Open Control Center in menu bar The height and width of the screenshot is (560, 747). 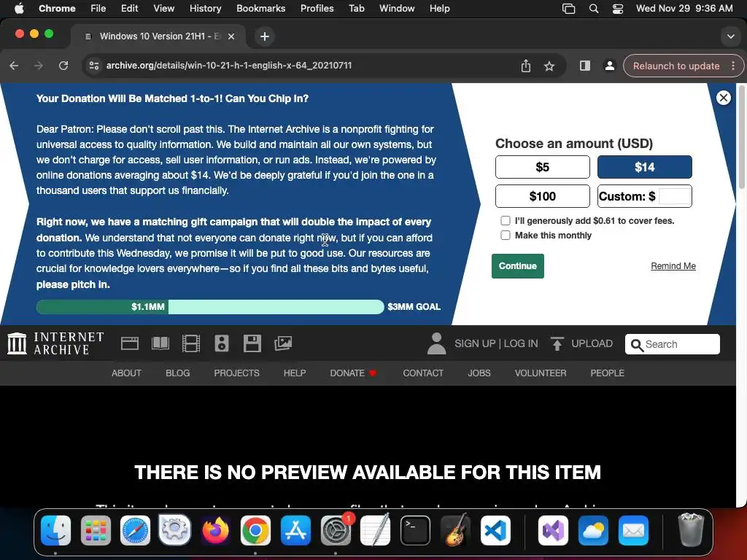point(618,9)
